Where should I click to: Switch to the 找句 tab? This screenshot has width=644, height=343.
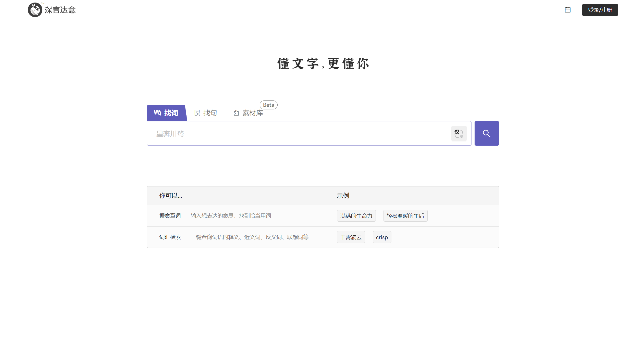click(x=210, y=112)
